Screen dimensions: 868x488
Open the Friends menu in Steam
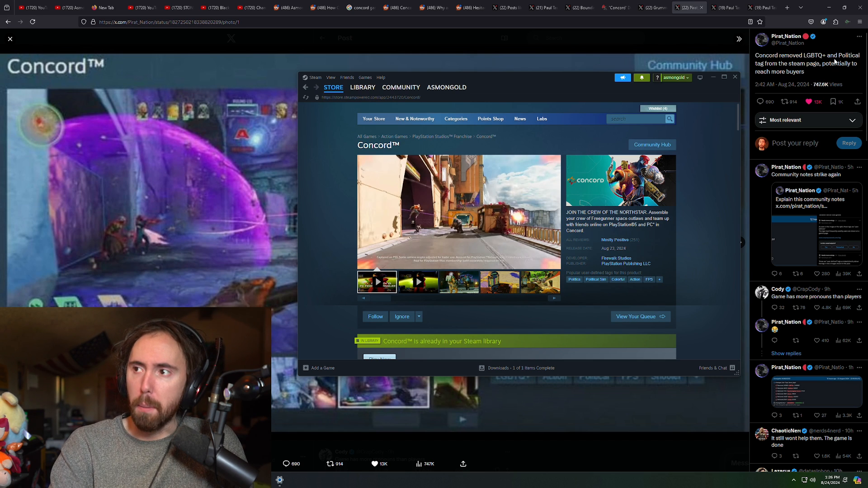[347, 77]
